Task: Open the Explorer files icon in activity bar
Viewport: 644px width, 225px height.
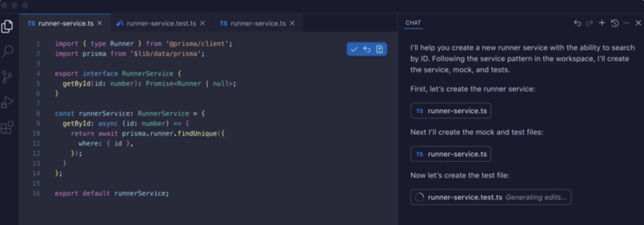Action: pyautogui.click(x=7, y=26)
